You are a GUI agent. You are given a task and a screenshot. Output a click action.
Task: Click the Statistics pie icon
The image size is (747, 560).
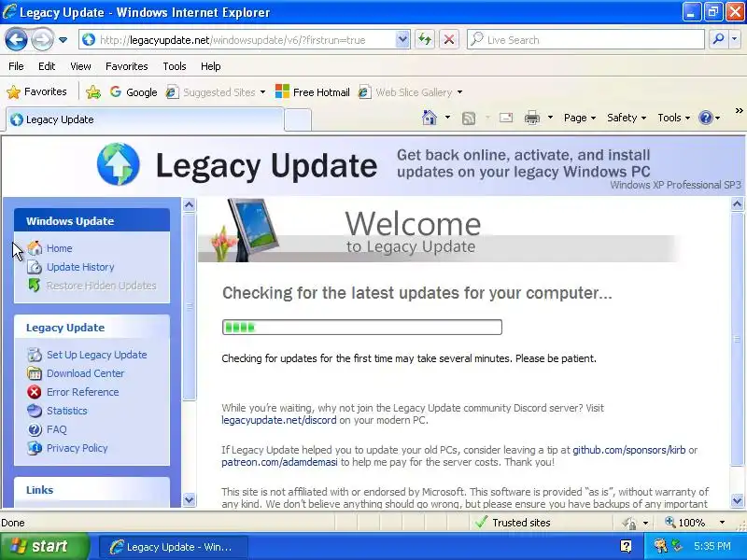pos(35,411)
